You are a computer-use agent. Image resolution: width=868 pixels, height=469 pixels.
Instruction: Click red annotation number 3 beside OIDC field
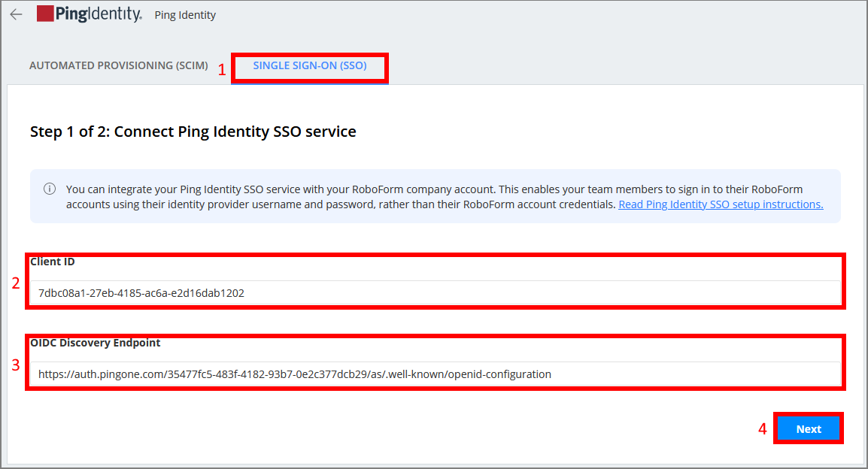[x=15, y=365]
